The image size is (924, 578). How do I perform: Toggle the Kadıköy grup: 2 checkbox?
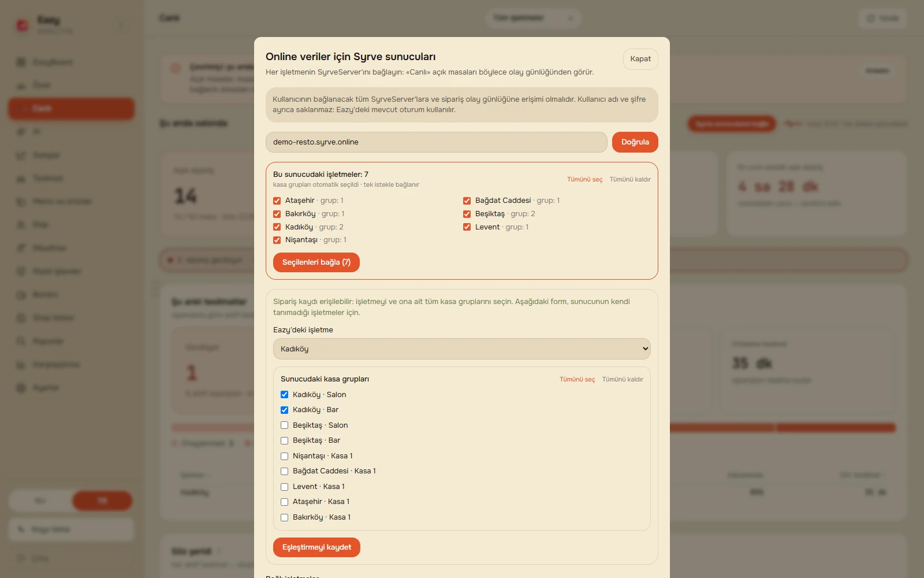click(x=277, y=227)
